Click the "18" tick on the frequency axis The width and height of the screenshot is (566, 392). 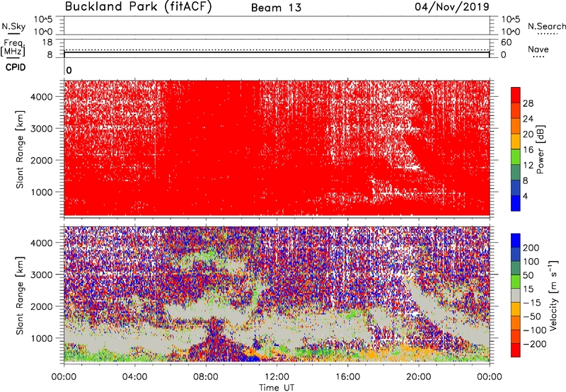(47, 42)
